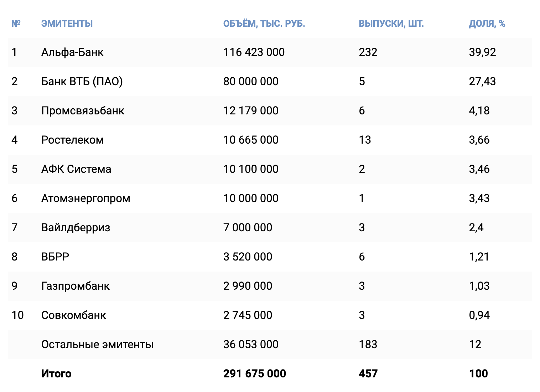The image size is (540, 392).
Task: Click the Атомэнергопром issuer name
Action: (x=85, y=198)
